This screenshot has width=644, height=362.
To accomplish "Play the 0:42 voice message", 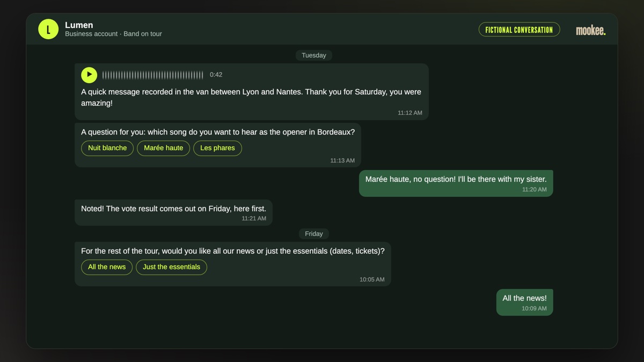I will tap(89, 75).
